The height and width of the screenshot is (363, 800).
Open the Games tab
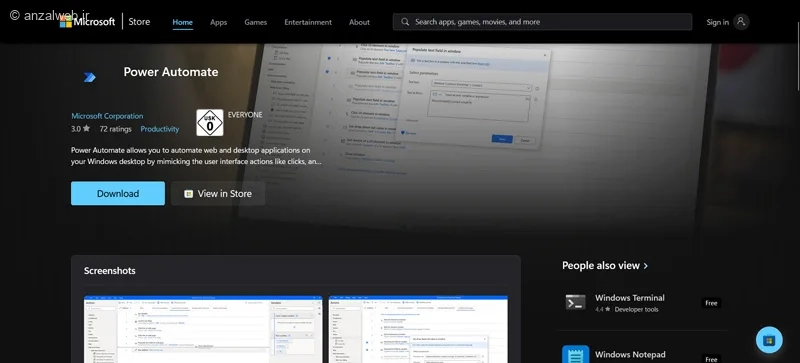tap(256, 22)
